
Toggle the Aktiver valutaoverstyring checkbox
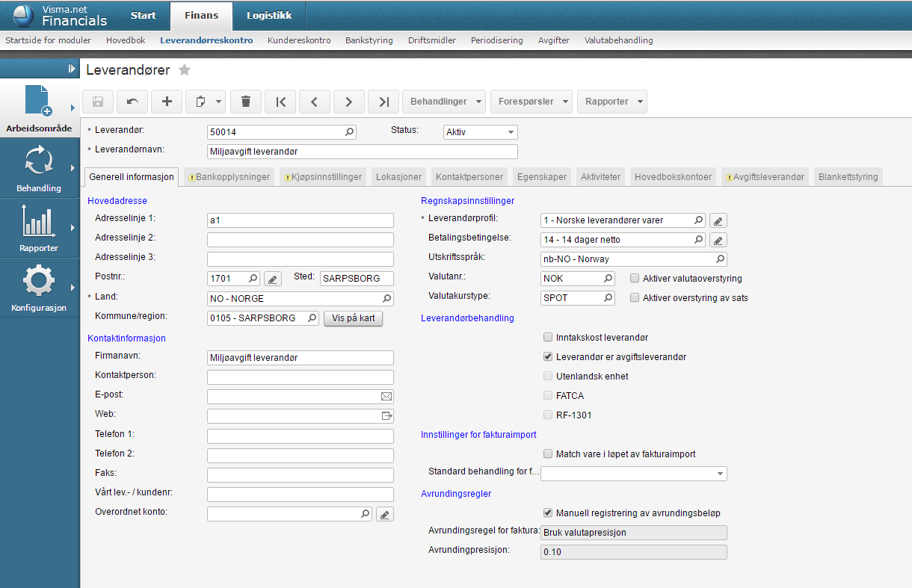pyautogui.click(x=635, y=279)
